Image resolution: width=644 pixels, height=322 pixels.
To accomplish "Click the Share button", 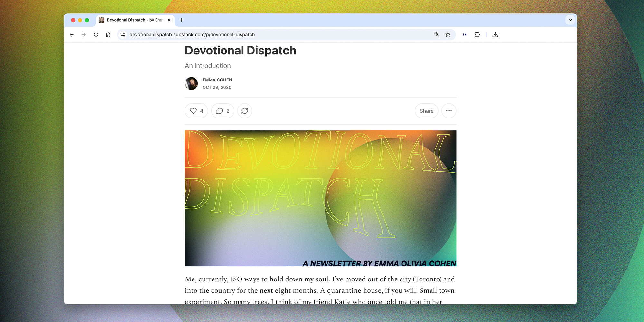I will click(426, 111).
